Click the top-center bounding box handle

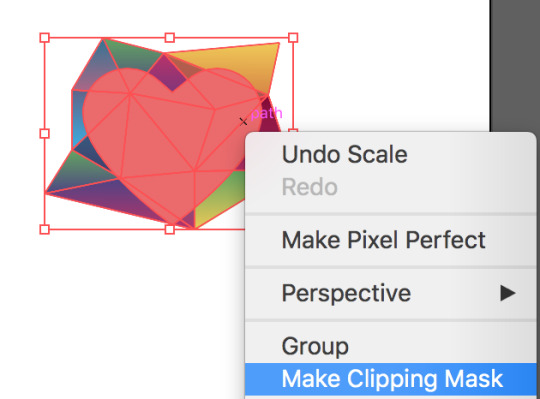pos(169,38)
